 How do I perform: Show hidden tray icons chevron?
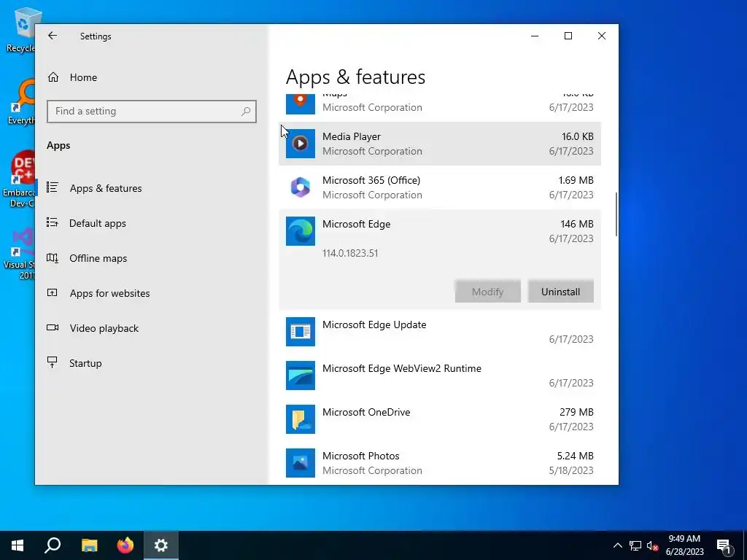click(x=617, y=545)
